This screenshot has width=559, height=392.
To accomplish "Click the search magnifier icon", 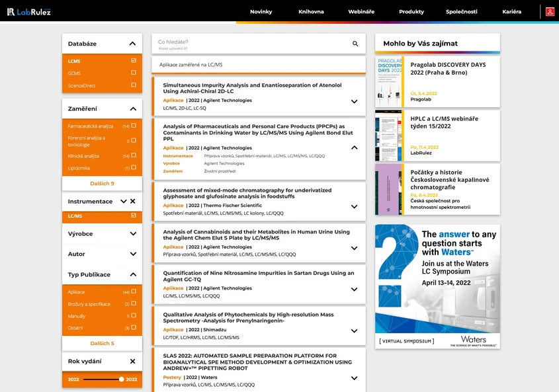I will 355,44.
